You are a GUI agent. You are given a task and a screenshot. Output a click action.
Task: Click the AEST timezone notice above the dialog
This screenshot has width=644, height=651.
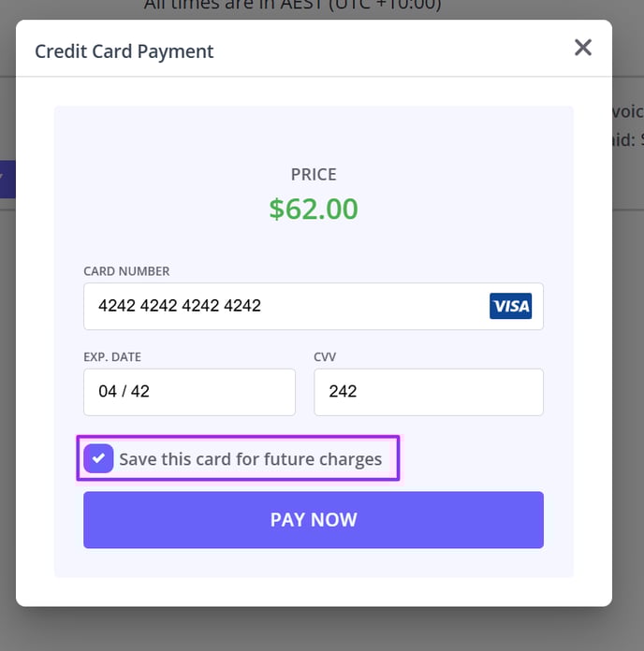292,6
